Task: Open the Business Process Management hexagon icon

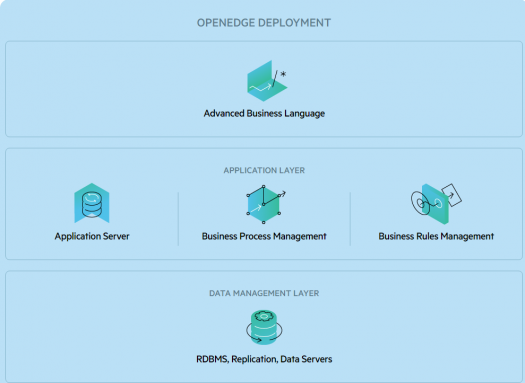Action: coord(266,204)
